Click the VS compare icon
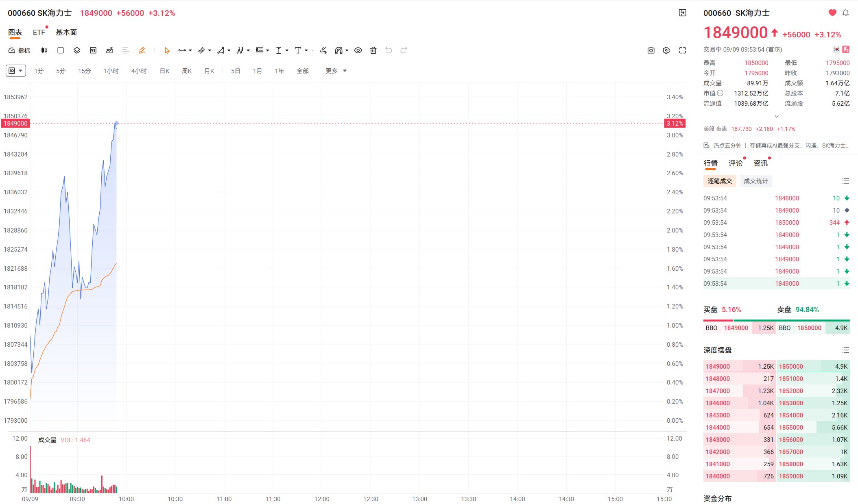Viewport: 858px width, 504px height. click(93, 50)
